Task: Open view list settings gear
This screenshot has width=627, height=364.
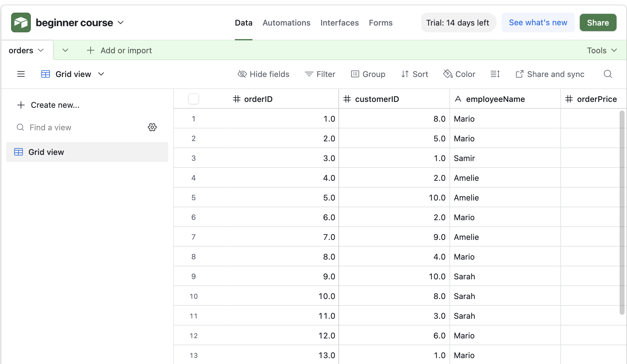Action: click(152, 127)
